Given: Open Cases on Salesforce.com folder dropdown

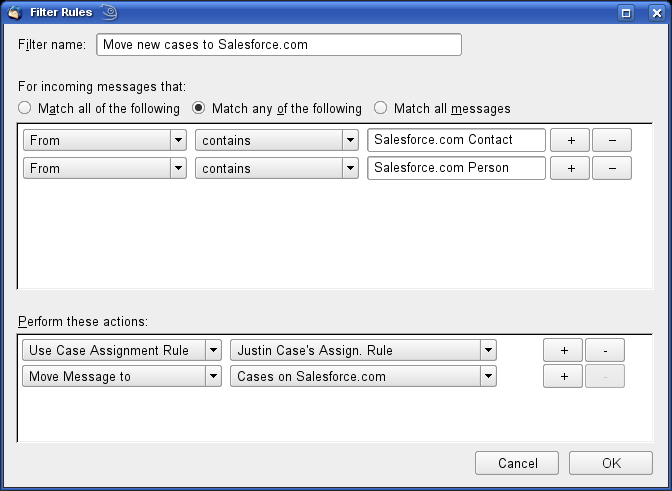Looking at the screenshot, I should 363,376.
